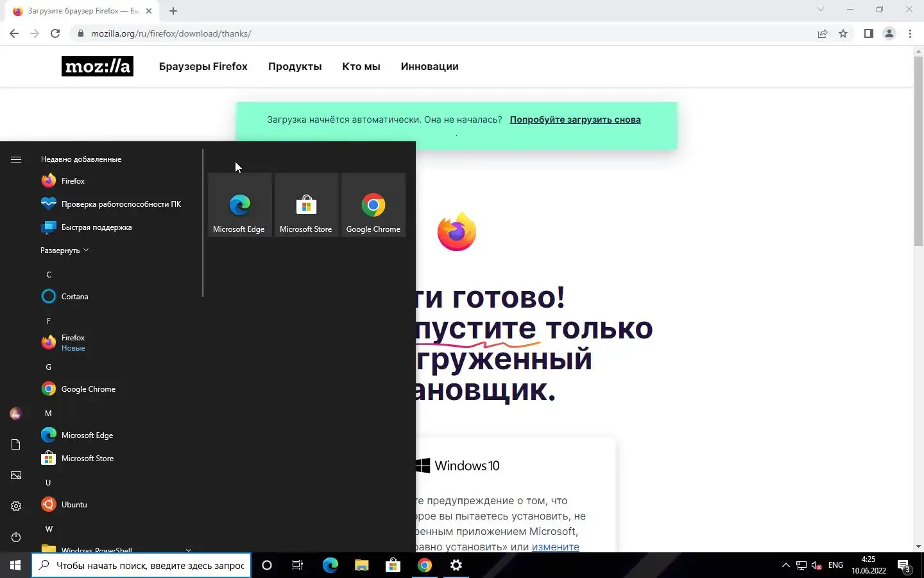Open Продукты menu

point(295,66)
